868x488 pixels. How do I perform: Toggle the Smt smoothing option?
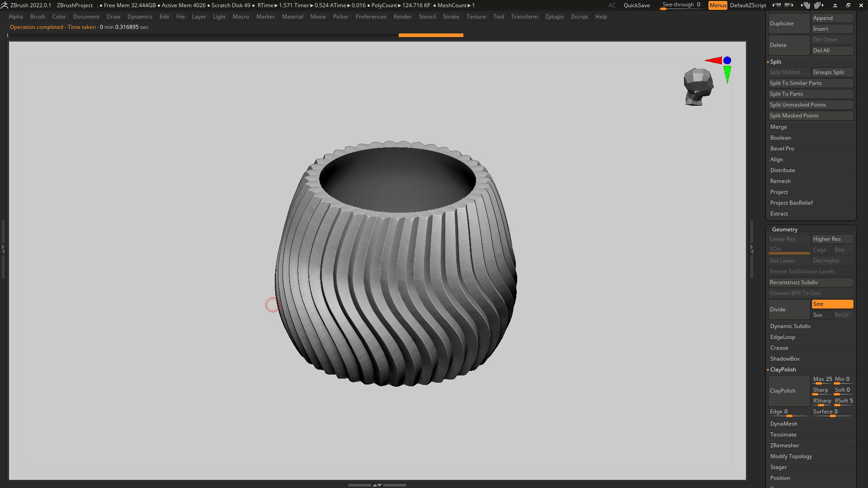click(832, 304)
